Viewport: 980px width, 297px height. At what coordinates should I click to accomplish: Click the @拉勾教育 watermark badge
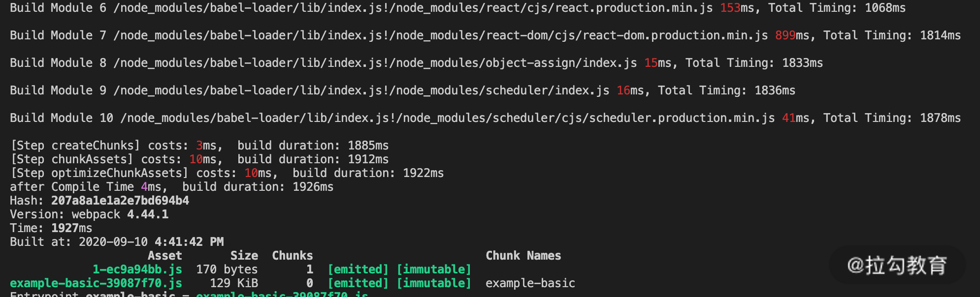coord(897,266)
